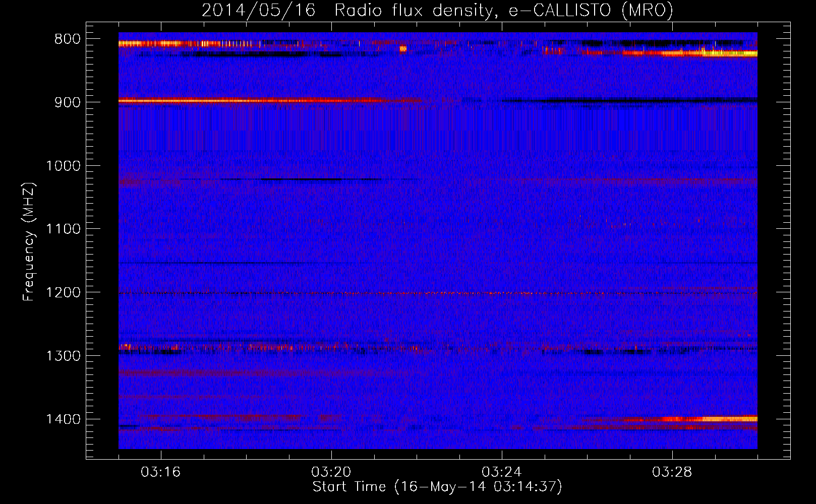The image size is (816, 504).
Task: Click the 900 frequency tick label
Action: [x=68, y=102]
